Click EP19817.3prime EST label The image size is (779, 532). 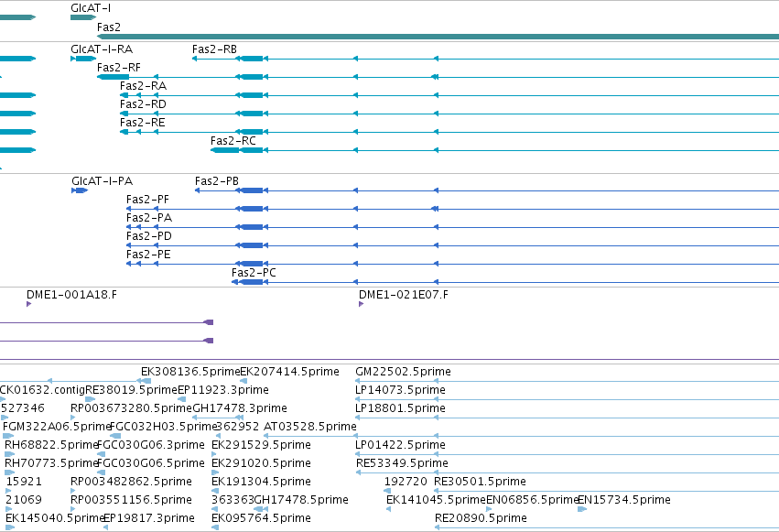pos(148,518)
